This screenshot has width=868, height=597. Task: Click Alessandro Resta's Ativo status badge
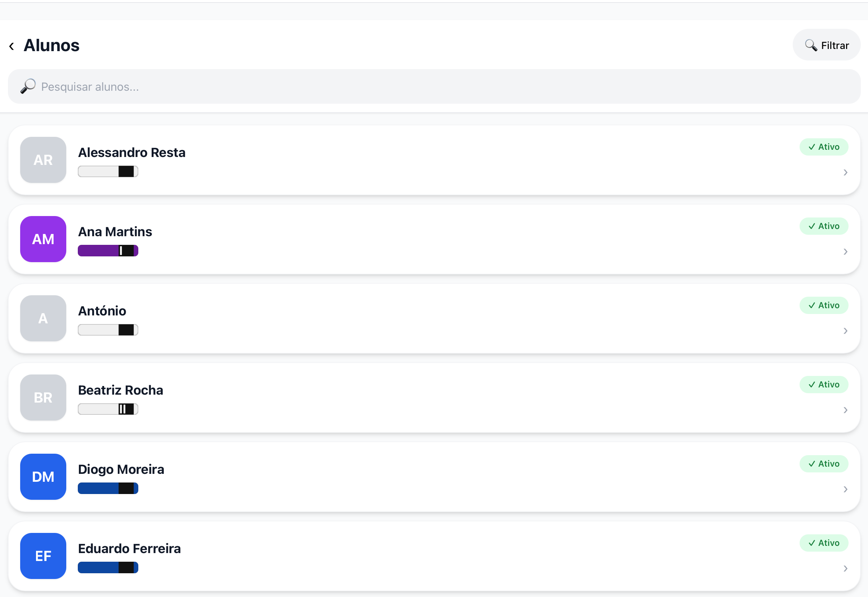coord(824,147)
